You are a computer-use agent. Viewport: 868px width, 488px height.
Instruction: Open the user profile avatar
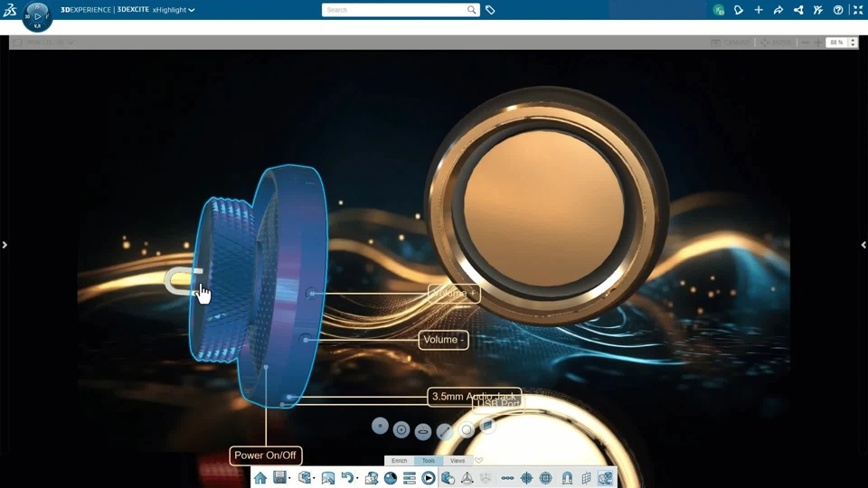pos(719,10)
